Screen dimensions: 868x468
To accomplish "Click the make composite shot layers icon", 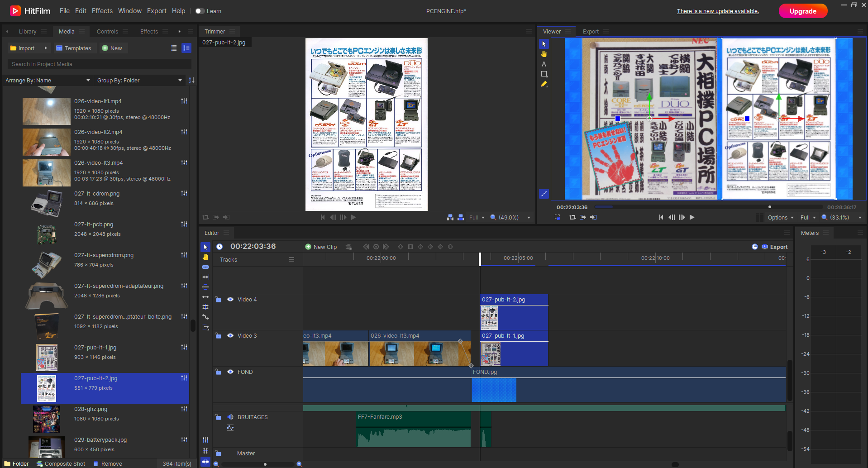I will coord(348,247).
